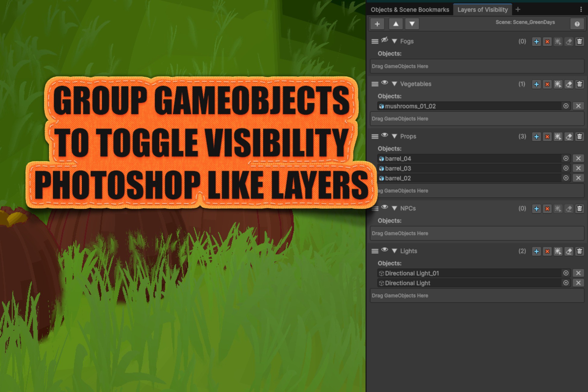Collapse the Fogs layer foldout
The height and width of the screenshot is (392, 588).
tap(394, 41)
